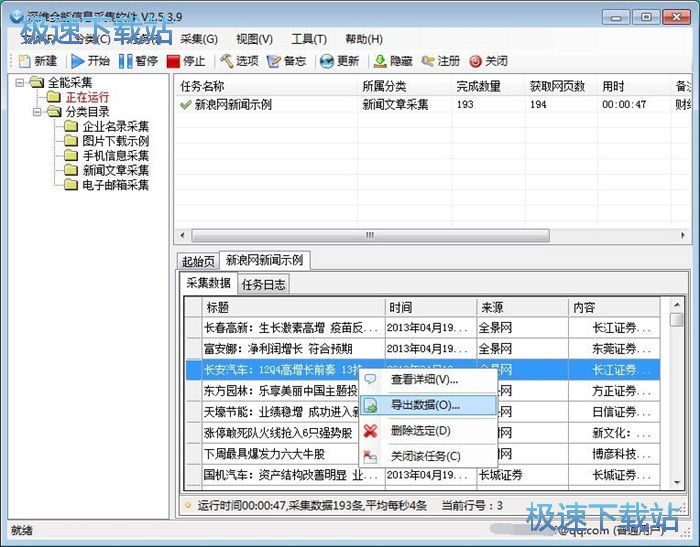Open 新闻文章采集 category folder
700x547 pixels.
click(116, 170)
